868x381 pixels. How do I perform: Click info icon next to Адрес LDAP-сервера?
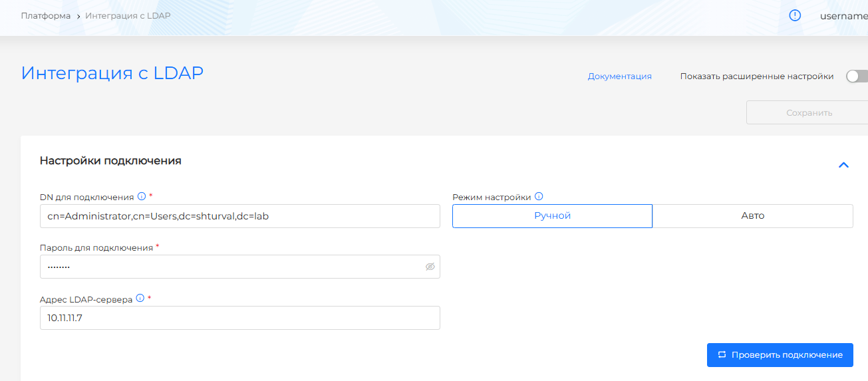pos(140,299)
